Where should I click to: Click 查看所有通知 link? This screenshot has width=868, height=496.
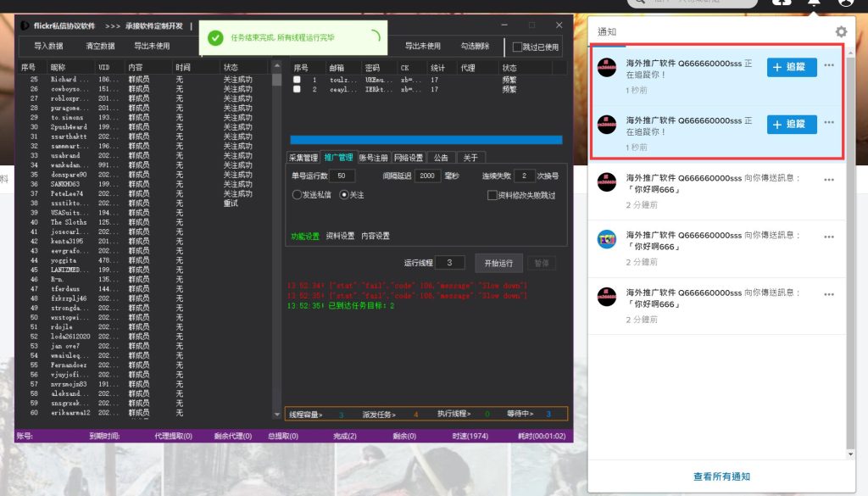point(721,476)
